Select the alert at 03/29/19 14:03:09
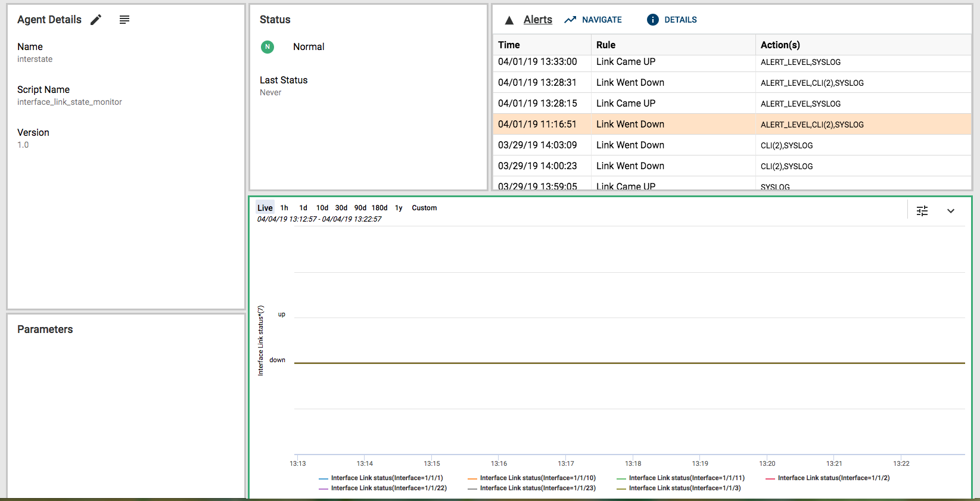 [x=732, y=145]
